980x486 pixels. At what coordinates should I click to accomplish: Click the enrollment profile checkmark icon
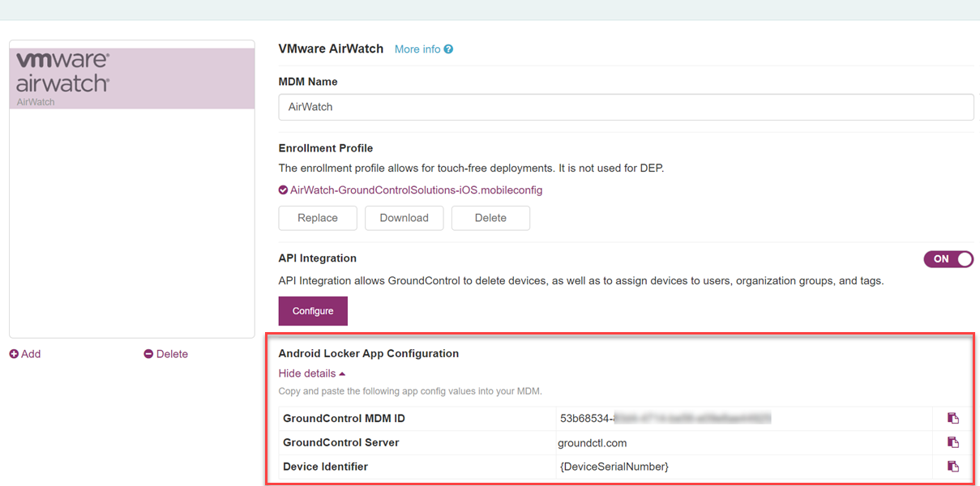(283, 190)
